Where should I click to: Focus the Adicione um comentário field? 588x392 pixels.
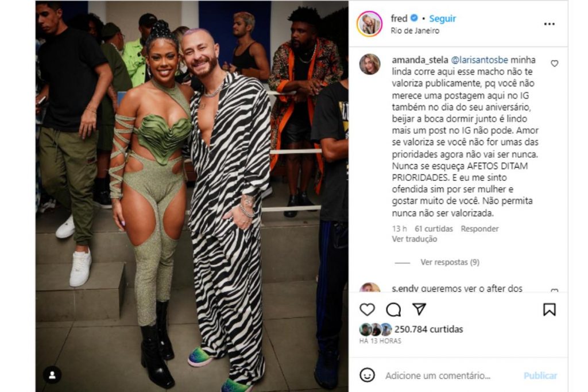438,375
